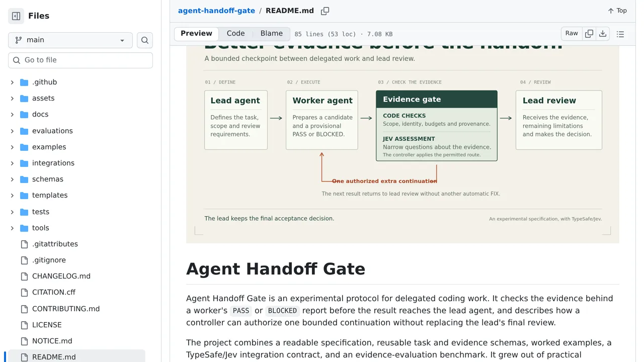Go to agent-handoff-gate repository breadcrumb
Screen dimensions: 644x362
(216, 11)
